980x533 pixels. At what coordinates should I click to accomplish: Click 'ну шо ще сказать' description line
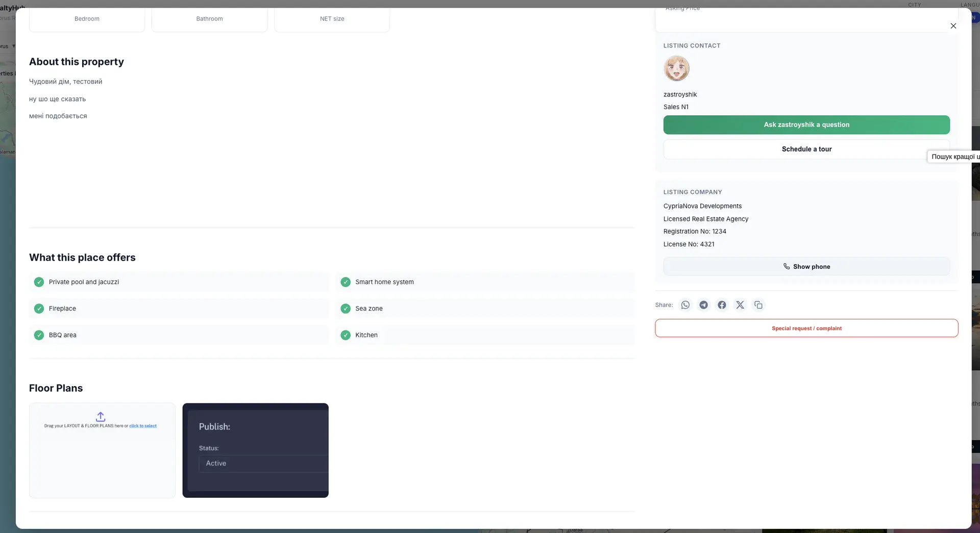[57, 99]
